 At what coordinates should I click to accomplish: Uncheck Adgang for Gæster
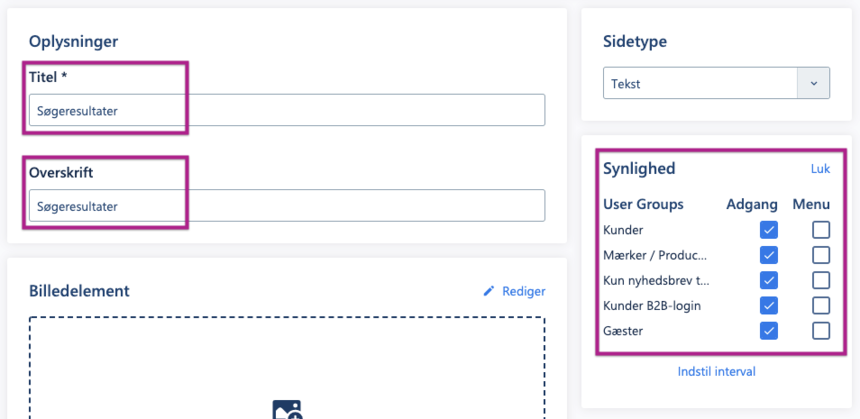coord(769,330)
